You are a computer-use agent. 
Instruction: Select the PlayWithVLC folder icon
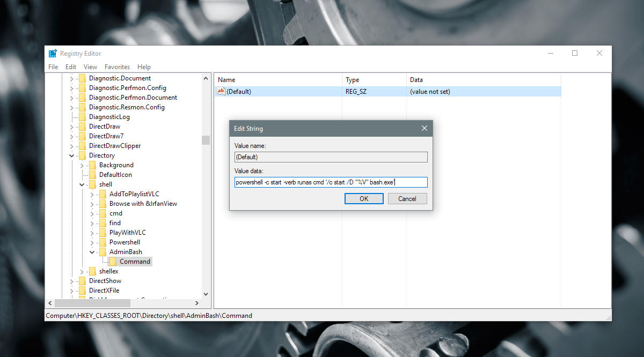[103, 233]
